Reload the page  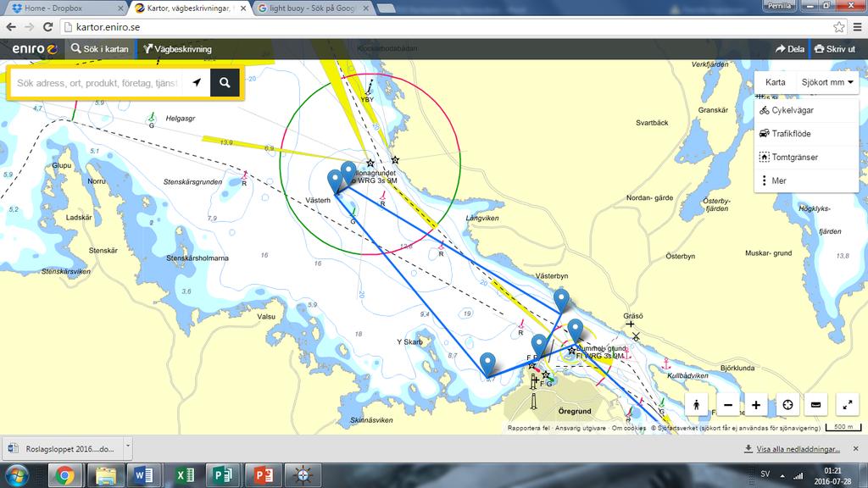click(48, 27)
